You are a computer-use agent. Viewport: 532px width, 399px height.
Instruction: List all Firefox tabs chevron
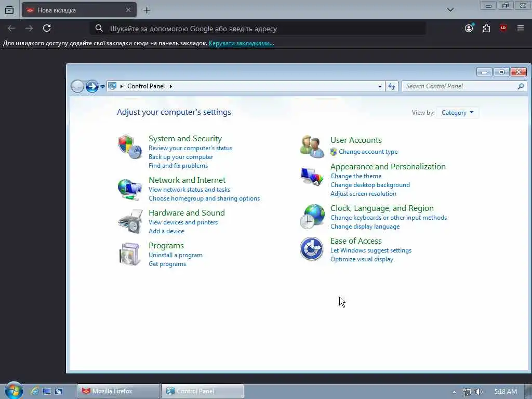pos(450,10)
